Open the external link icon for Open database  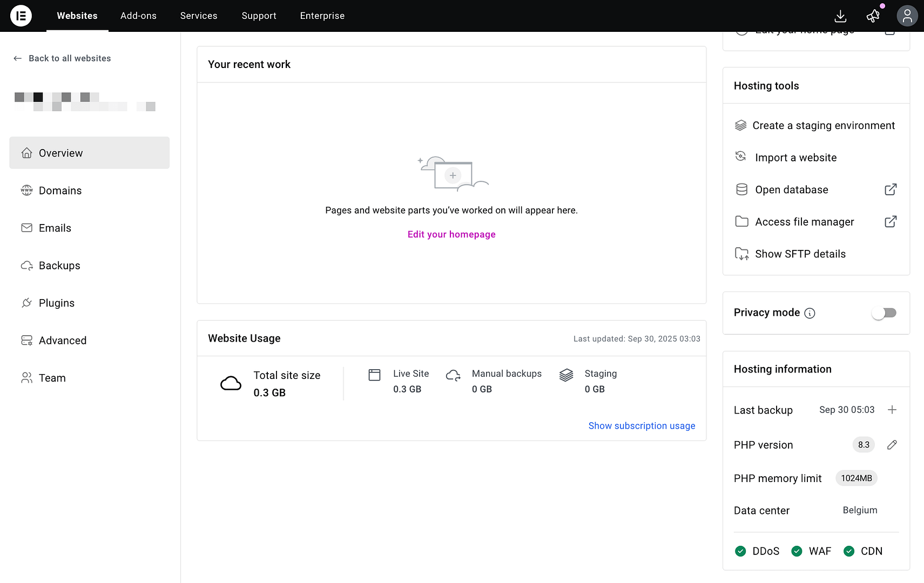[x=891, y=189]
